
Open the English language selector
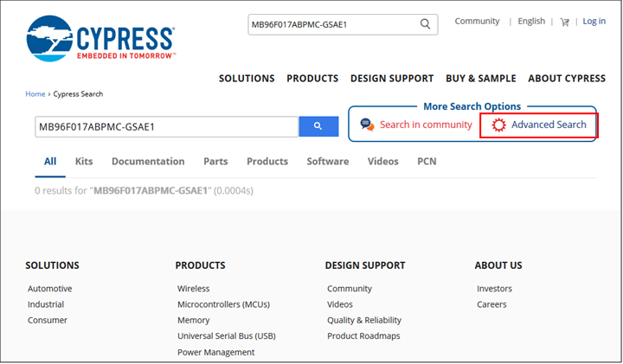point(531,22)
